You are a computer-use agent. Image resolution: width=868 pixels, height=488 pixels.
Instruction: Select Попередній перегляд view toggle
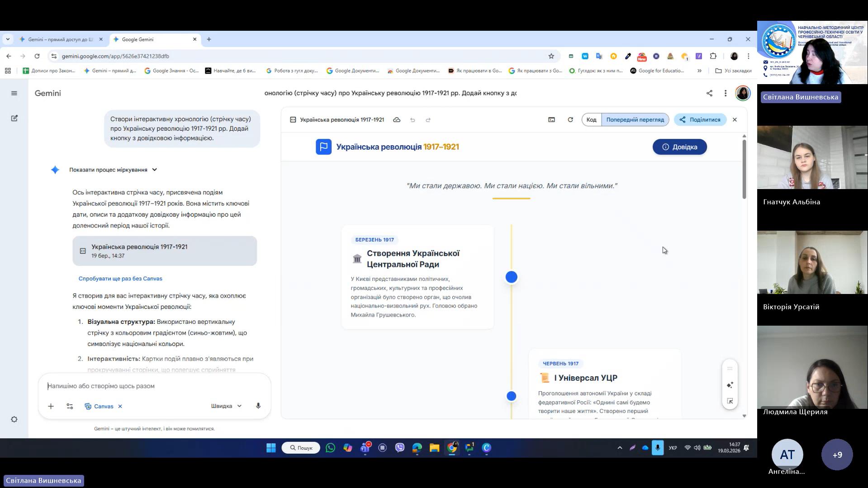[x=635, y=120]
